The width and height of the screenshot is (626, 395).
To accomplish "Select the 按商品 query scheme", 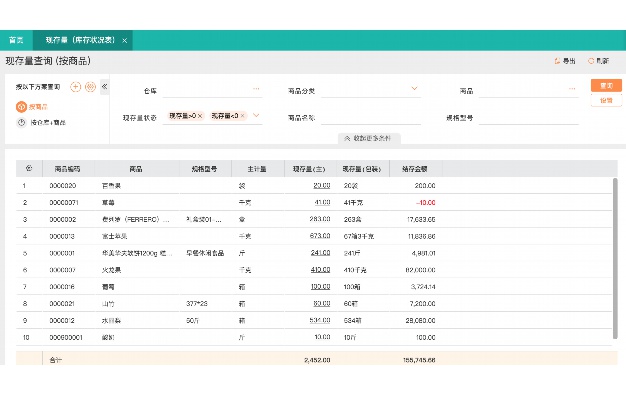I will (32, 107).
